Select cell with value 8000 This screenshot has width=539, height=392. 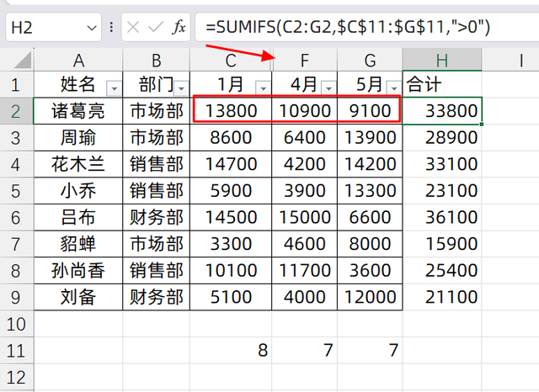tap(370, 244)
